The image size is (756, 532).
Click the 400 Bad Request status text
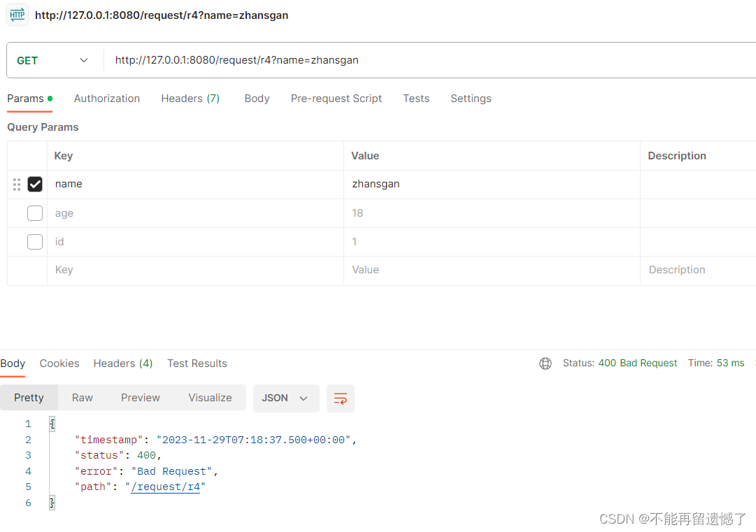(637, 364)
